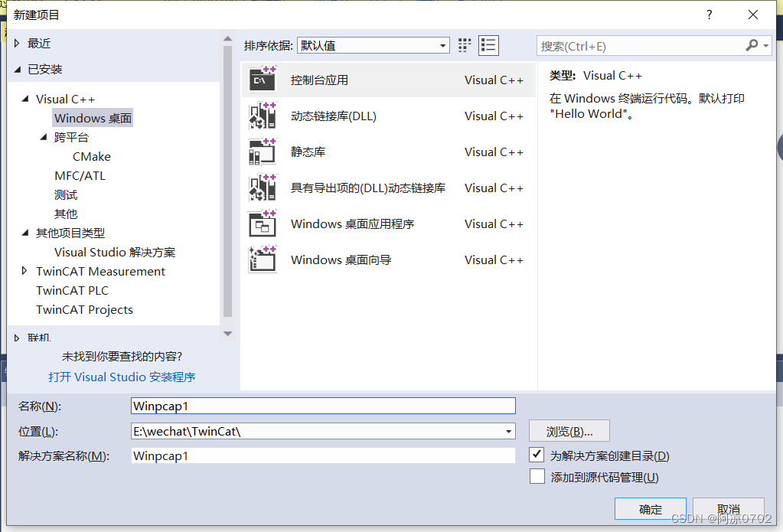Select 静态库 template name
The height and width of the screenshot is (532, 783).
point(308,152)
